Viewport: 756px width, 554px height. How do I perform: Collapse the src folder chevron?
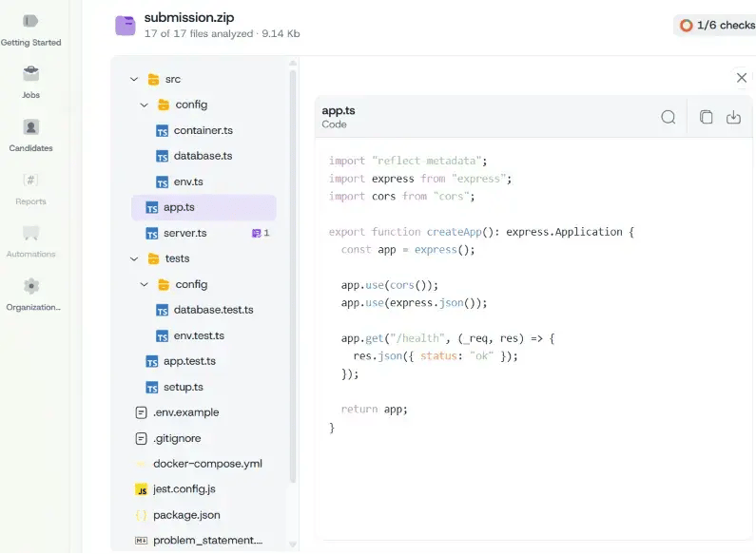[134, 79]
